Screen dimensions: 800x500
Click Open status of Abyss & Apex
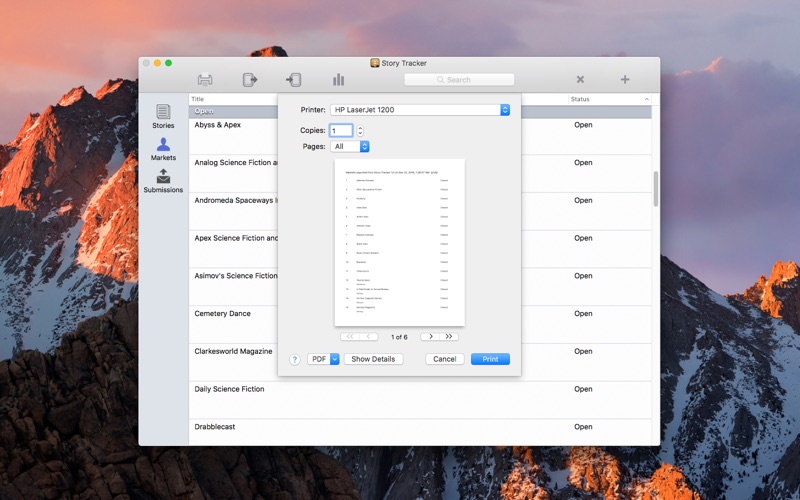(583, 124)
